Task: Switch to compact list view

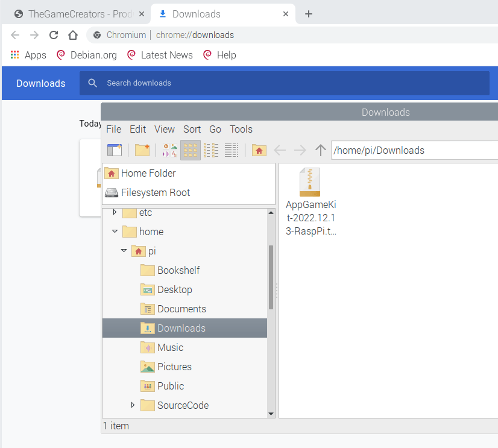Action: [x=211, y=150]
